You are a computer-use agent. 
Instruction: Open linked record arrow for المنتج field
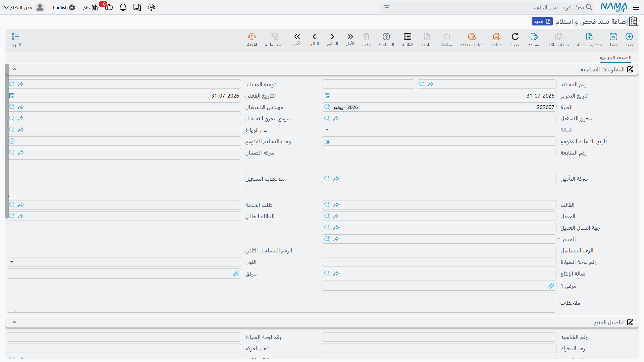point(336,239)
